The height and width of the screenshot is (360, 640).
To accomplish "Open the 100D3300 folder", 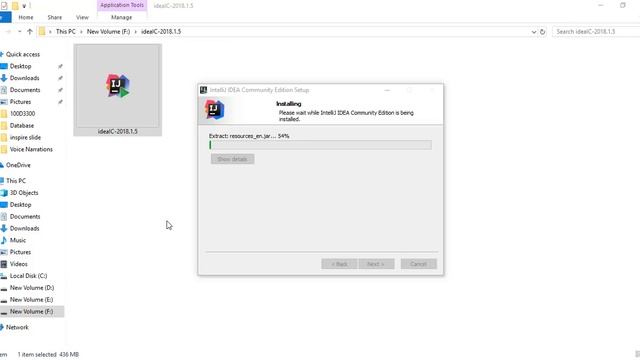I will 22,113.
